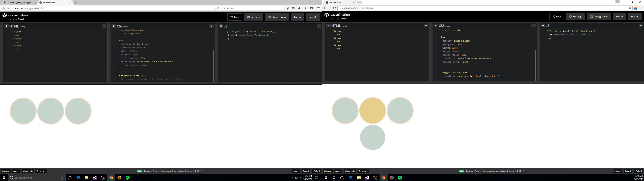Open Spotify from left Windows taskbar

click(127, 177)
